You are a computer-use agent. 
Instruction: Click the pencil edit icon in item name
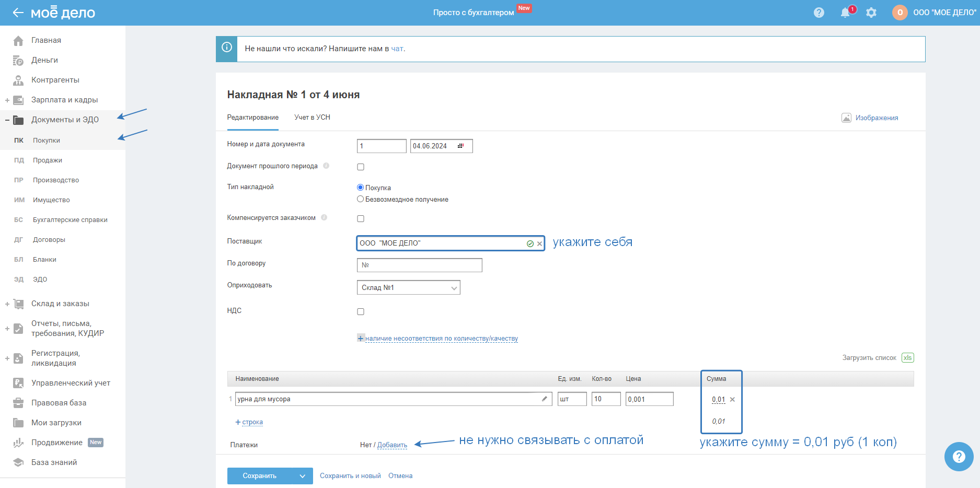coord(544,399)
